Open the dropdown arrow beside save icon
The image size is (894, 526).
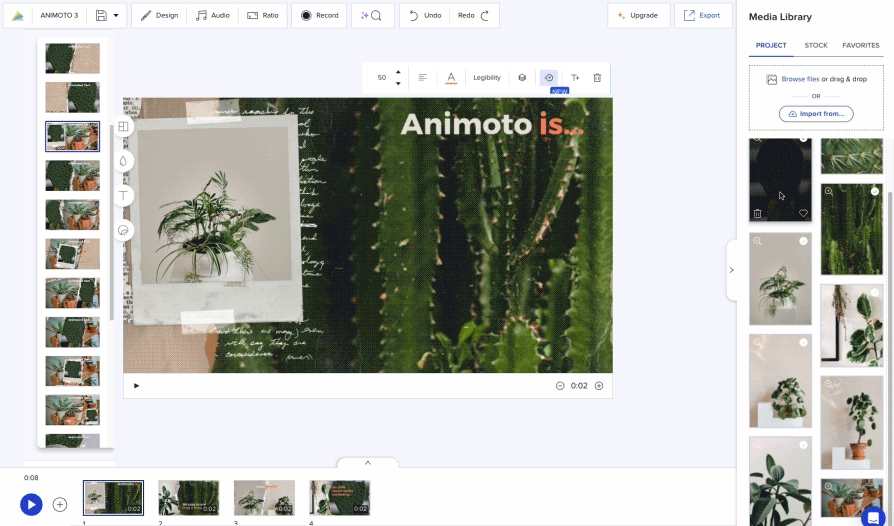coord(116,15)
